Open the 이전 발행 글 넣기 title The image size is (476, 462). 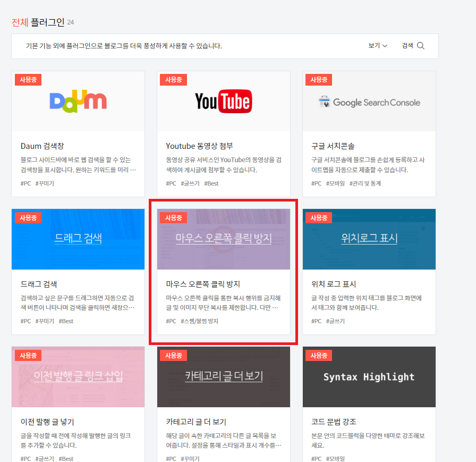pos(47,422)
